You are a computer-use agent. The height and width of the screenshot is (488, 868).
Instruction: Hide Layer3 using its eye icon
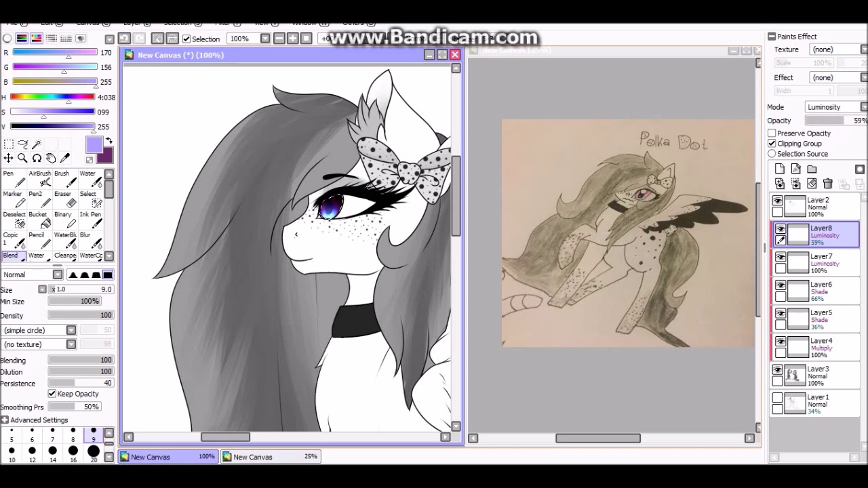pos(778,369)
